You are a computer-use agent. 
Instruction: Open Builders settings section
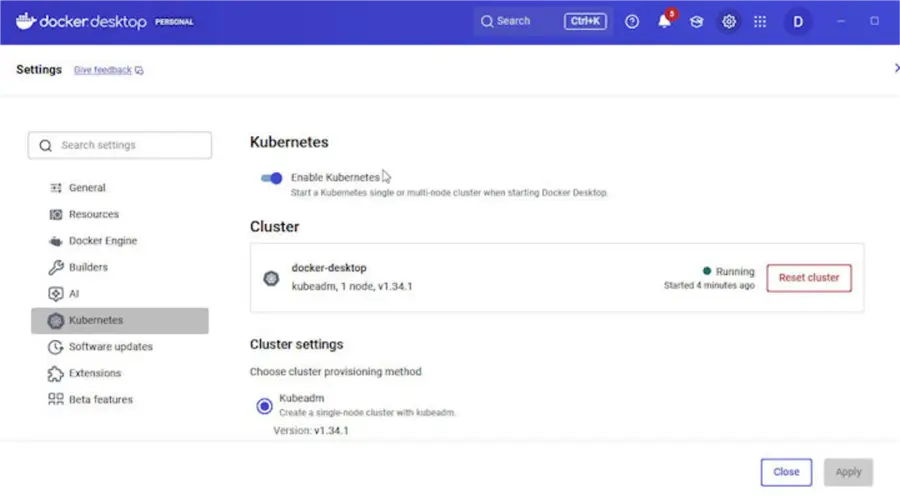[120, 267]
